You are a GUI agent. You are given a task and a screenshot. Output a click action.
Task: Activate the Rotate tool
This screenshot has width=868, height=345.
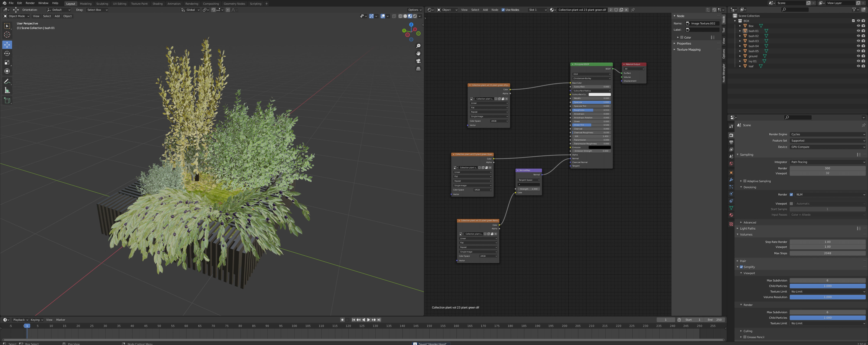(x=7, y=54)
